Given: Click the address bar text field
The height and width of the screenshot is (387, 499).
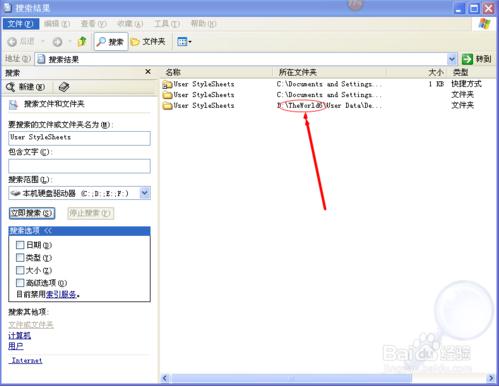Looking at the screenshot, I should tap(241, 59).
